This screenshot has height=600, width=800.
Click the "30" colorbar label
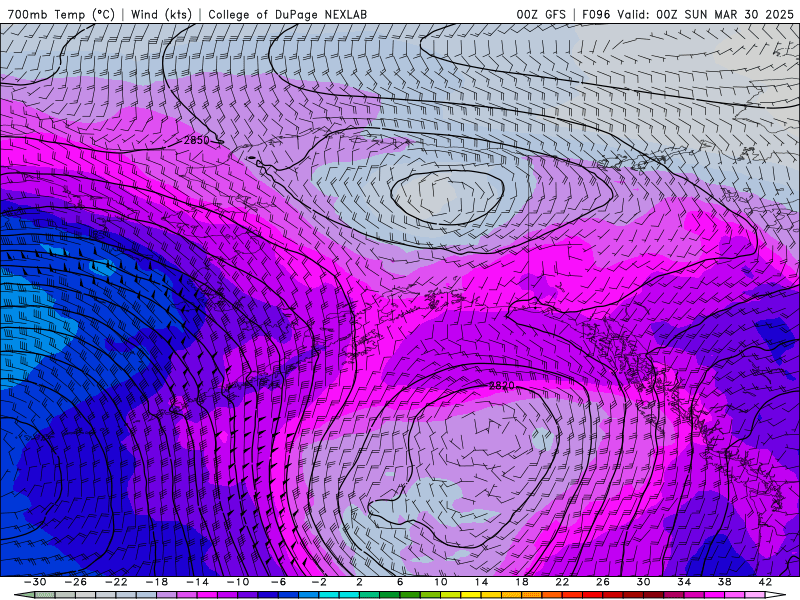coord(643,582)
